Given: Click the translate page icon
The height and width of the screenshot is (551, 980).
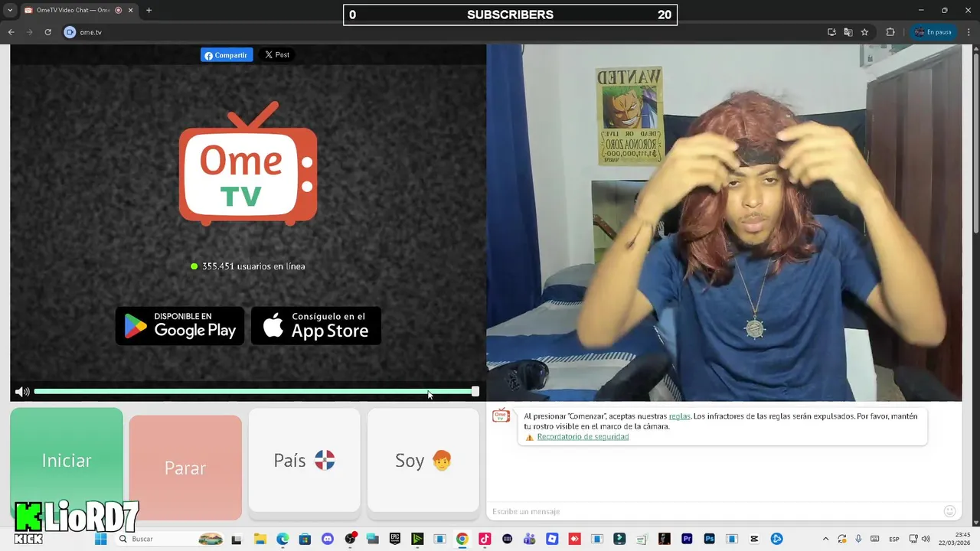Looking at the screenshot, I should click(848, 32).
